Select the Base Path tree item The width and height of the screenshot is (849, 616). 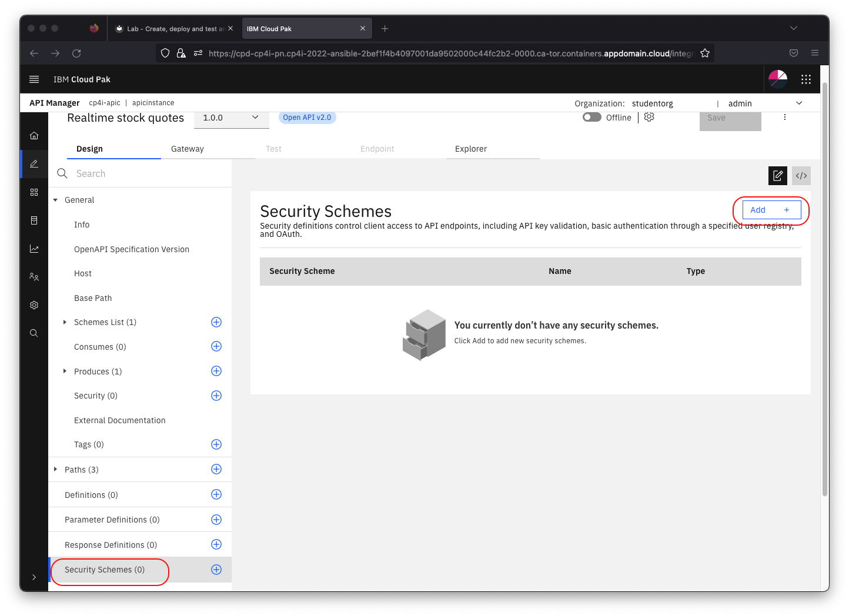pyautogui.click(x=93, y=298)
